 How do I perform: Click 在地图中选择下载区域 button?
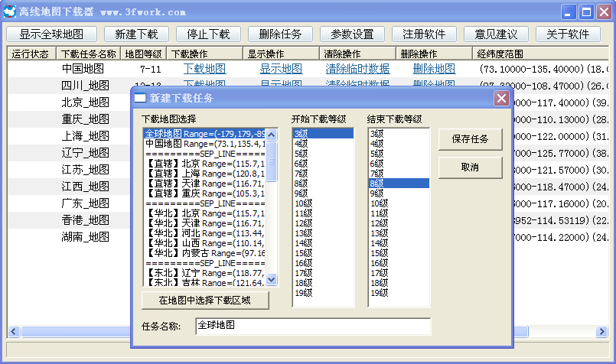click(204, 301)
